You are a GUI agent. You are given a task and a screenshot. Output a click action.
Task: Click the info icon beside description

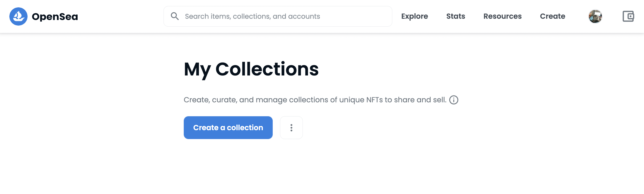tap(454, 100)
